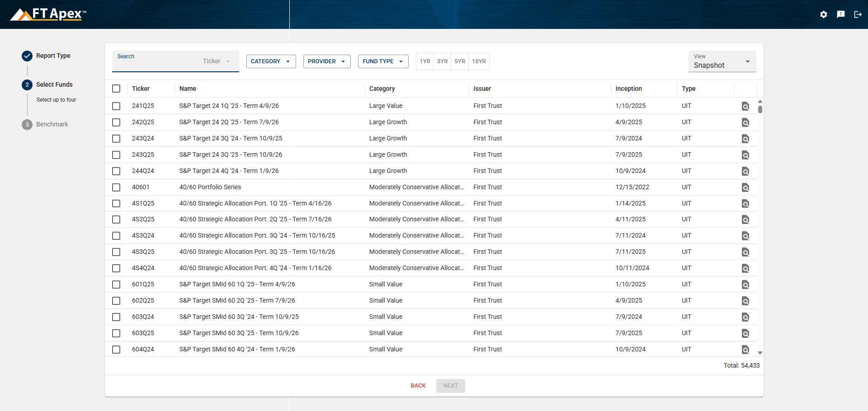868x411 pixels.
Task: Click the logout icon in header
Action: [858, 14]
